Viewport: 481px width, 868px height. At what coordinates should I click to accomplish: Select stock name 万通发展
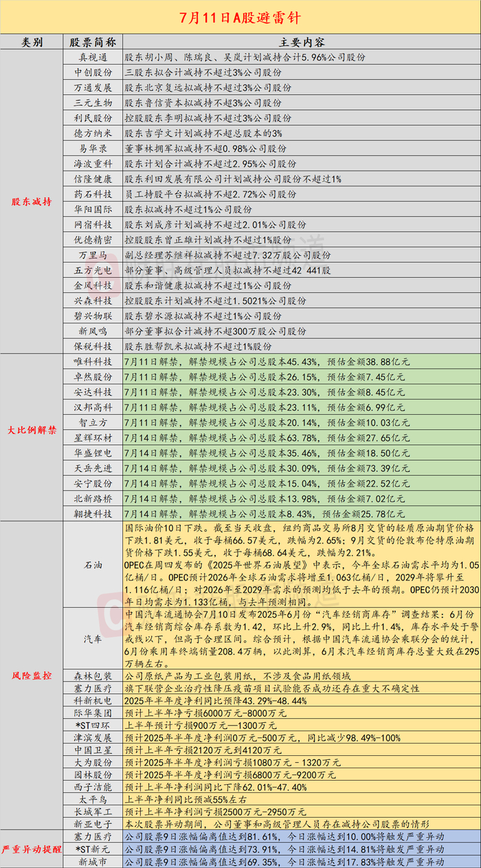(93, 88)
